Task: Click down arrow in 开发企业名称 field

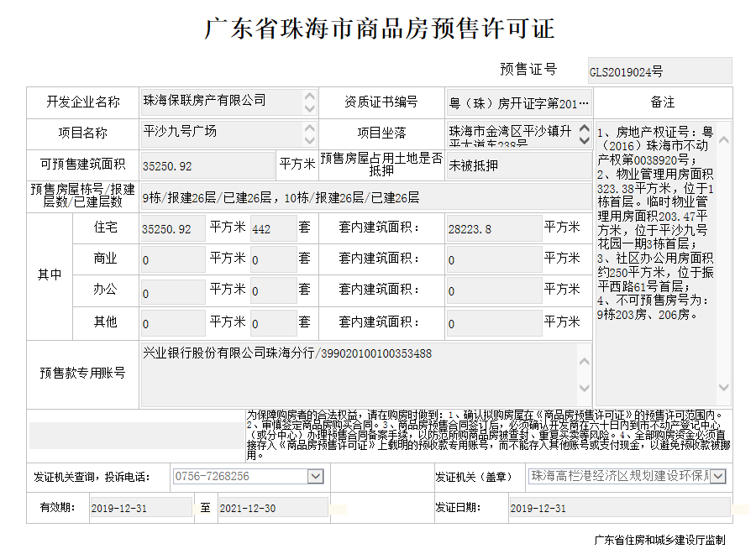Action: [x=310, y=109]
